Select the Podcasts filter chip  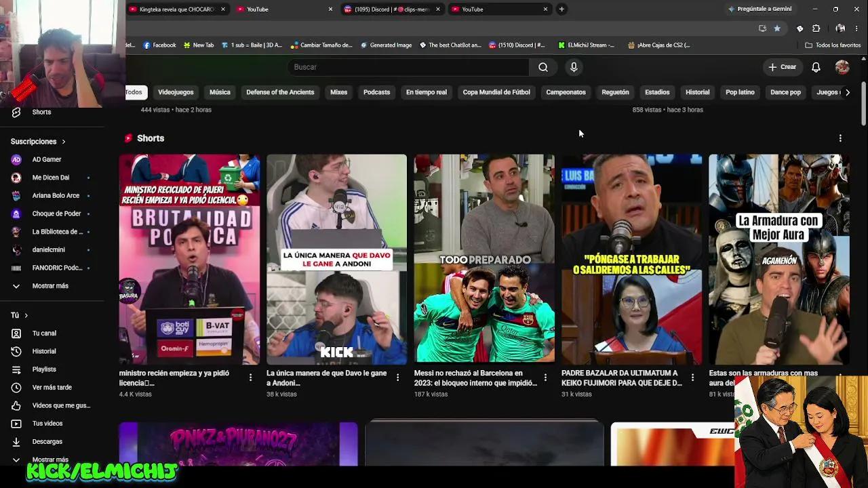pos(376,92)
